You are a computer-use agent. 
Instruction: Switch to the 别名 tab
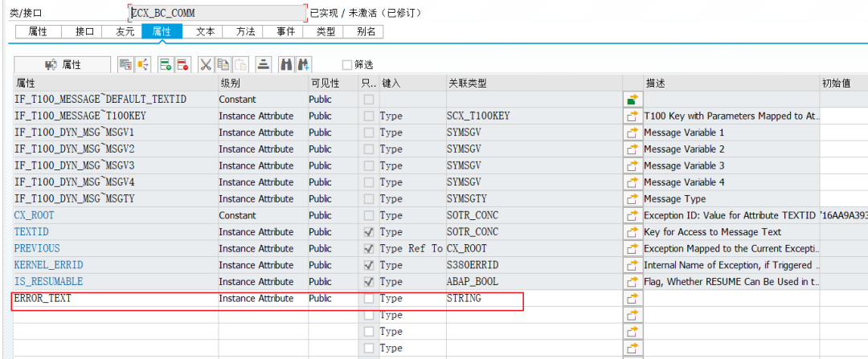(x=364, y=32)
